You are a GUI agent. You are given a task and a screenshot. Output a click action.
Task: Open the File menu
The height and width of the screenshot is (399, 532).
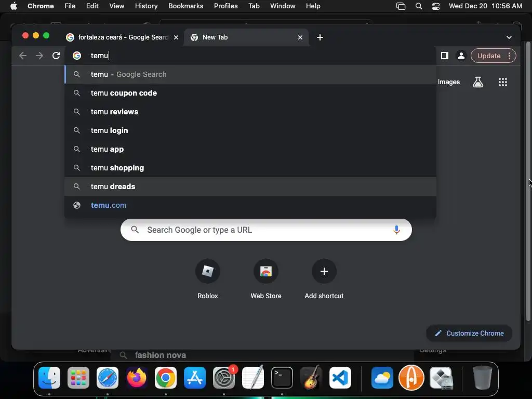click(x=70, y=6)
